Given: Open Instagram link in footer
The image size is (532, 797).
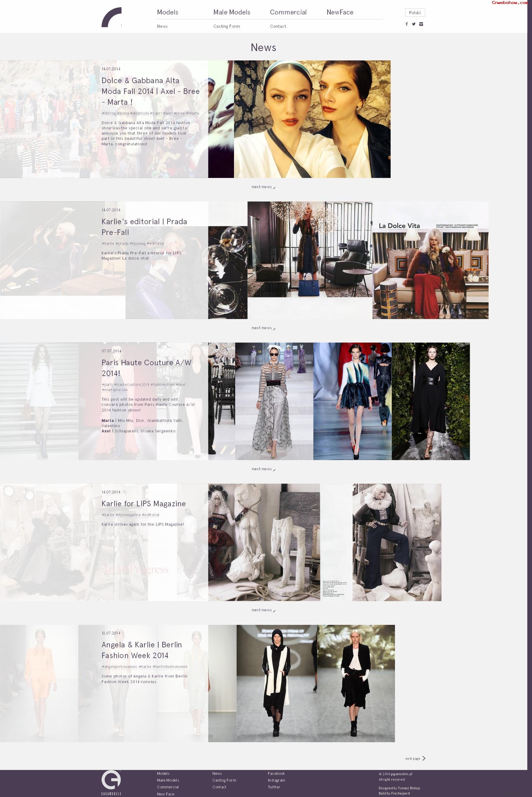Looking at the screenshot, I should tap(276, 780).
